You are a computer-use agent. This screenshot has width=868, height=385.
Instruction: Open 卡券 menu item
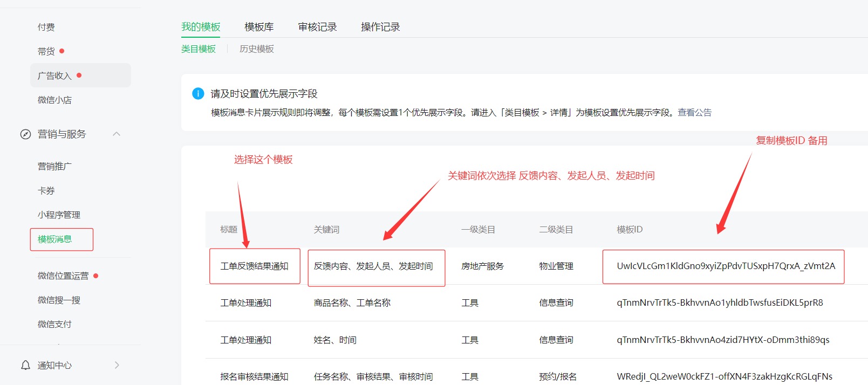pos(46,190)
